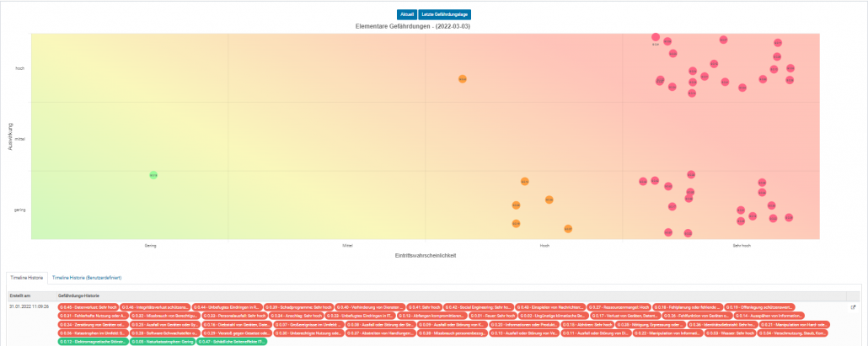
Task: Click the Letzte Gefährdungslage button
Action: [445, 14]
